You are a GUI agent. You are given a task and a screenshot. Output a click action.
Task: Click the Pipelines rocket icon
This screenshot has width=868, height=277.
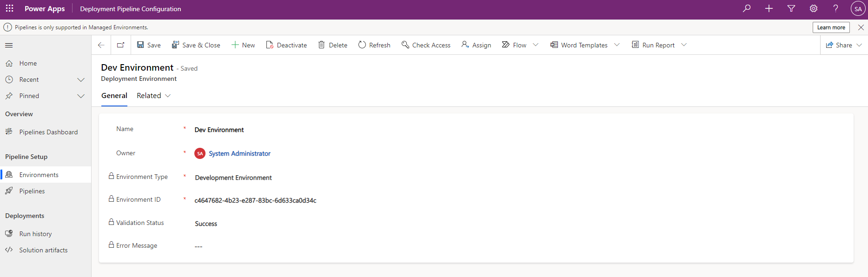[x=9, y=191]
